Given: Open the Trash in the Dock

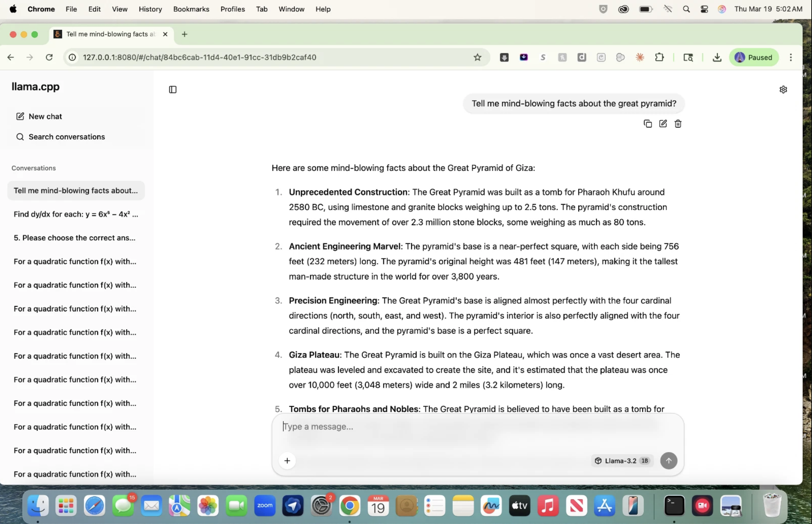Looking at the screenshot, I should (x=772, y=505).
